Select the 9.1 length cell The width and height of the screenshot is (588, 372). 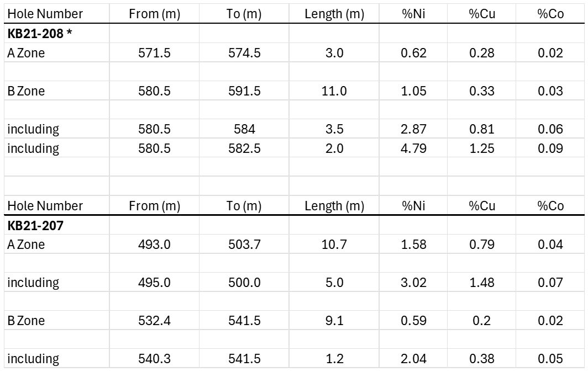pos(334,321)
